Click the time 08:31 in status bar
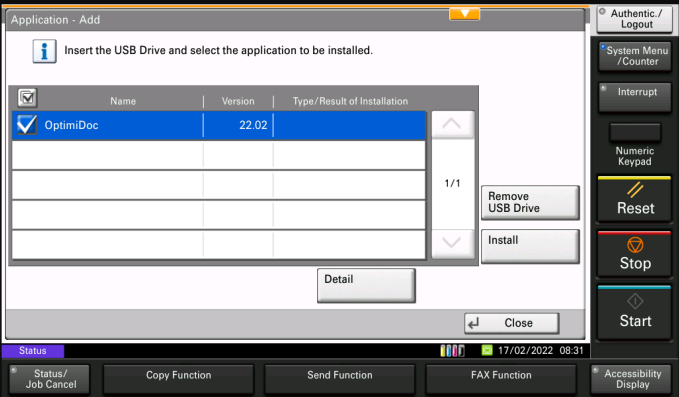This screenshot has width=679, height=397. pos(571,351)
